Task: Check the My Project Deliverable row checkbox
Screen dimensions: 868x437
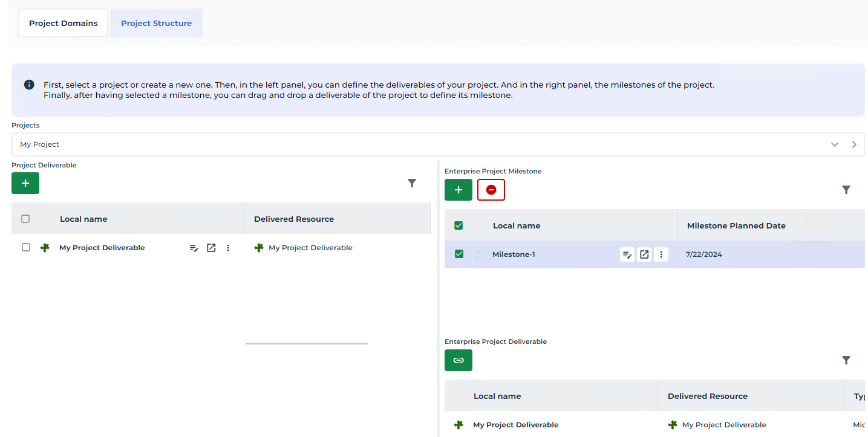Action: click(26, 247)
